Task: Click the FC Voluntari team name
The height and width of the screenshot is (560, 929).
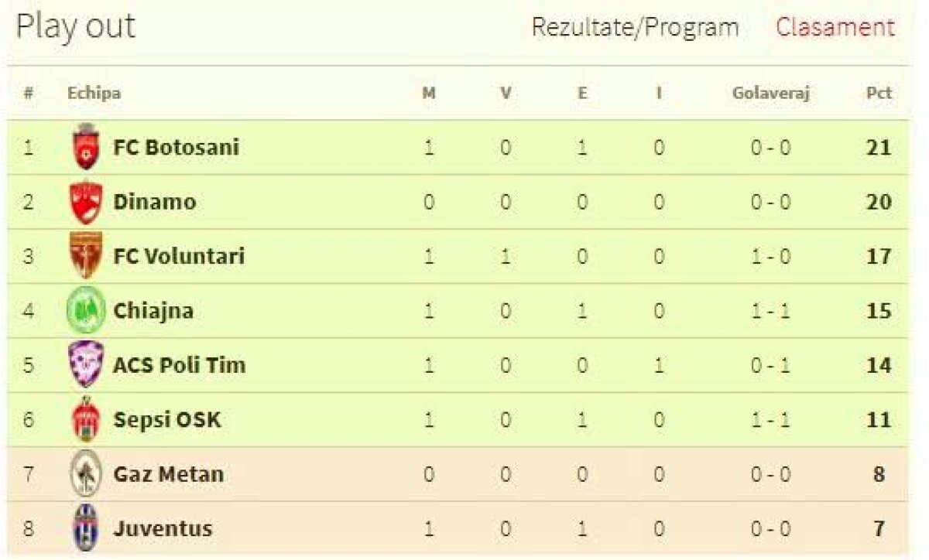Action: click(x=179, y=256)
